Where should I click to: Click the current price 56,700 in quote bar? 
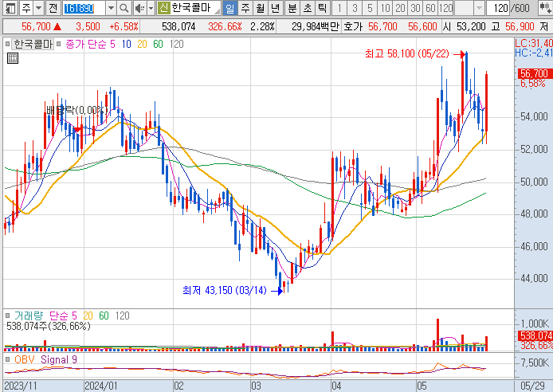click(x=36, y=26)
